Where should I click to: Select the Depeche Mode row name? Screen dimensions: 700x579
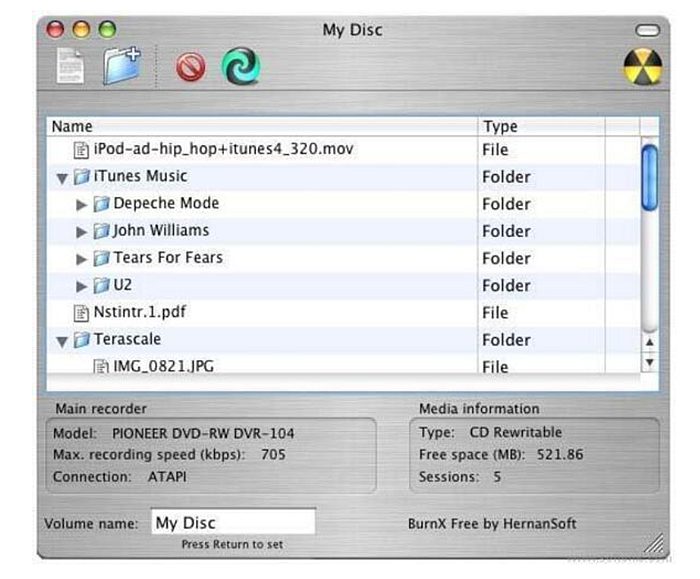tap(166, 204)
